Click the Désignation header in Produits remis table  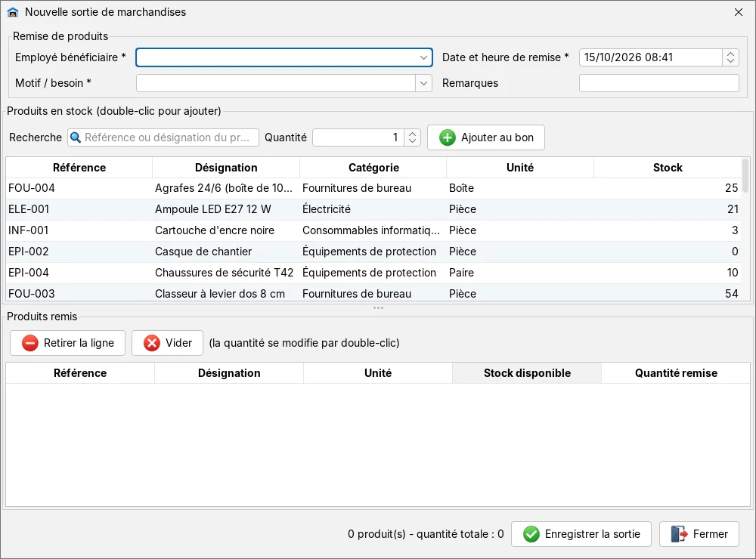[x=229, y=373]
